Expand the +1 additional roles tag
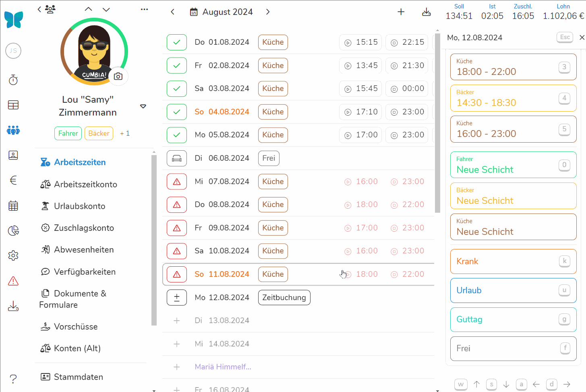 [125, 133]
